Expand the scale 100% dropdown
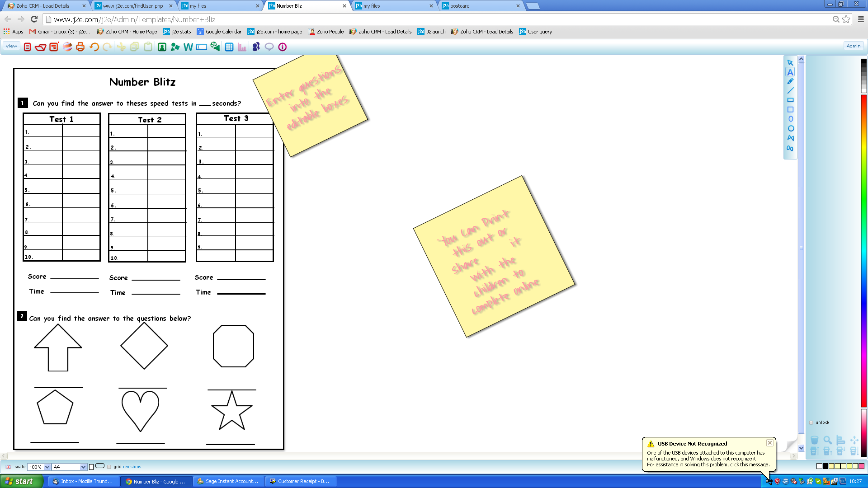868x488 pixels. (x=47, y=467)
